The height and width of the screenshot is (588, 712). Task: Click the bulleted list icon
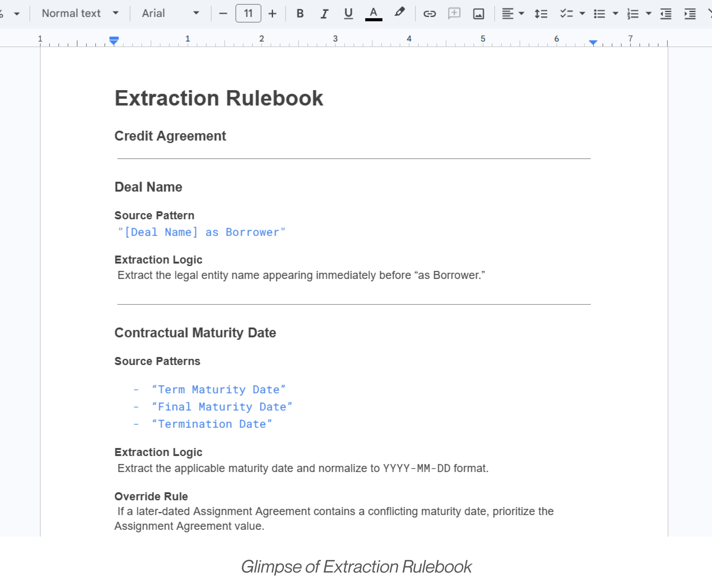click(599, 14)
